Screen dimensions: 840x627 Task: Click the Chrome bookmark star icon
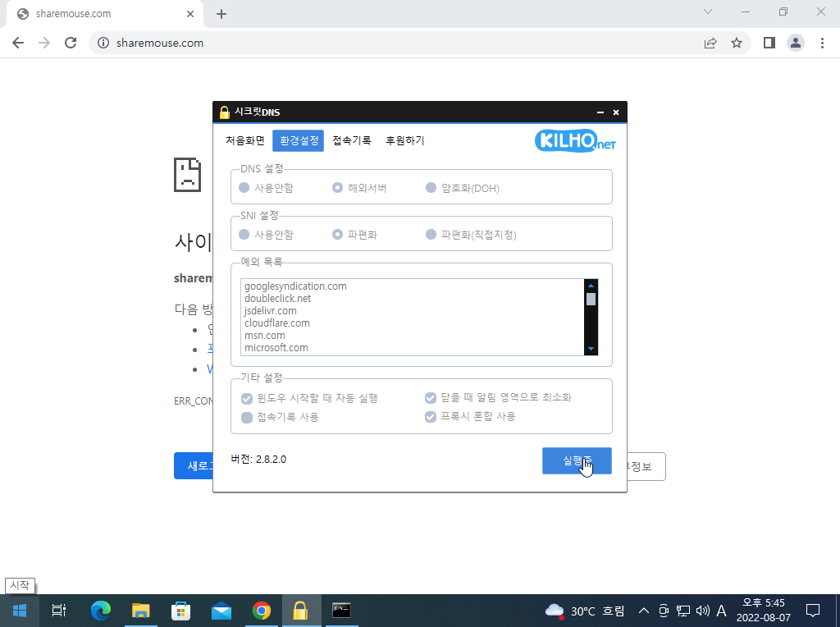click(737, 43)
